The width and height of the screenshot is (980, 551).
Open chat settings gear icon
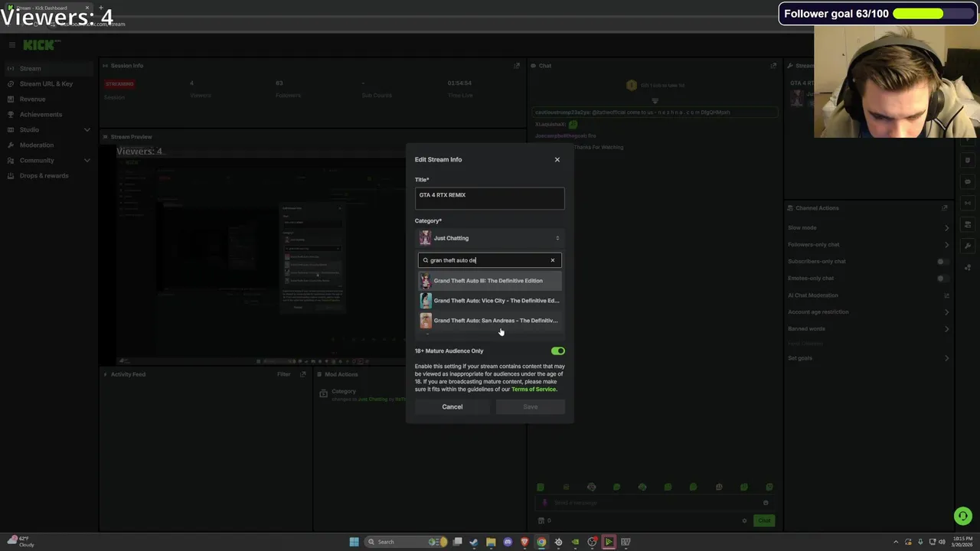coord(744,520)
